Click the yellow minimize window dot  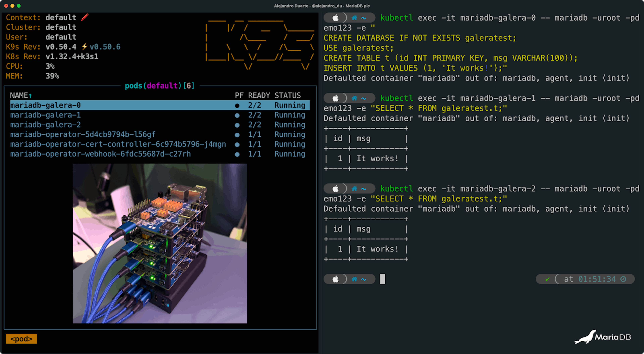(x=12, y=6)
